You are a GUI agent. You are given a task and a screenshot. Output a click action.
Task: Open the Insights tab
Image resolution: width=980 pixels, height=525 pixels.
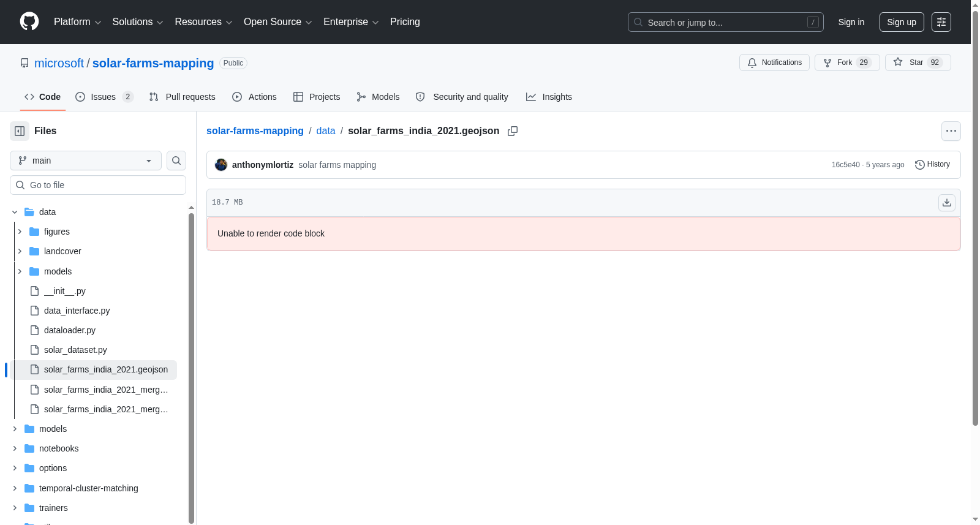pyautogui.click(x=549, y=97)
